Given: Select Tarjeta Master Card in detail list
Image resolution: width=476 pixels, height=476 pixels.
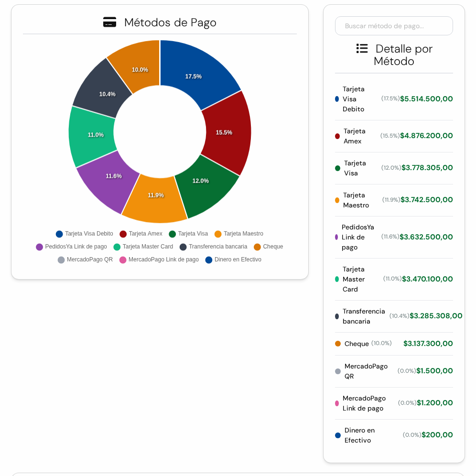Looking at the screenshot, I should click(353, 279).
